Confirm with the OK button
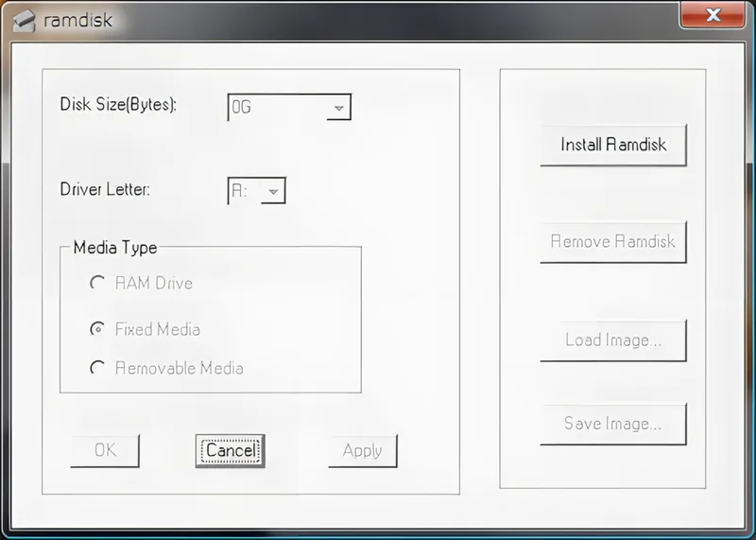Image resolution: width=756 pixels, height=540 pixels. 105,450
